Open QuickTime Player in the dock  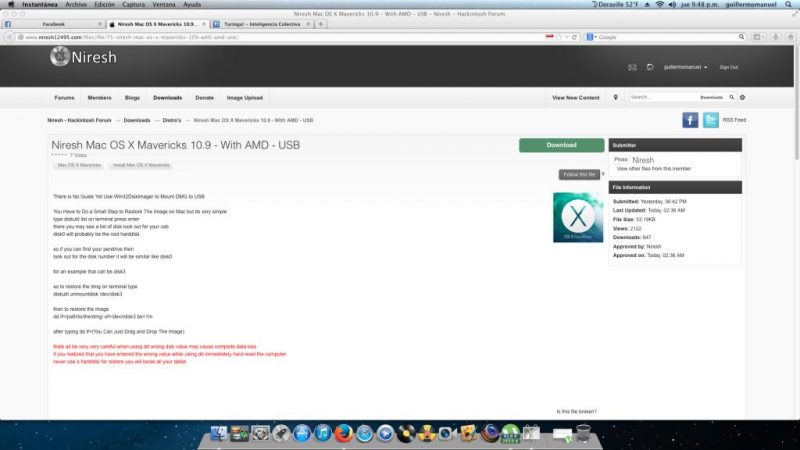[x=385, y=433]
